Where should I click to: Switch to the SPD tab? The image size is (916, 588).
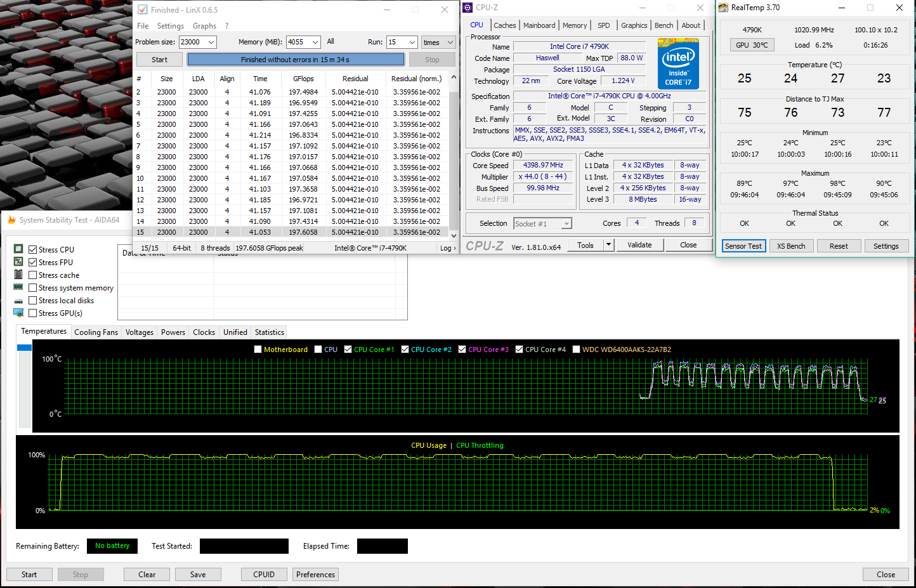pos(604,25)
